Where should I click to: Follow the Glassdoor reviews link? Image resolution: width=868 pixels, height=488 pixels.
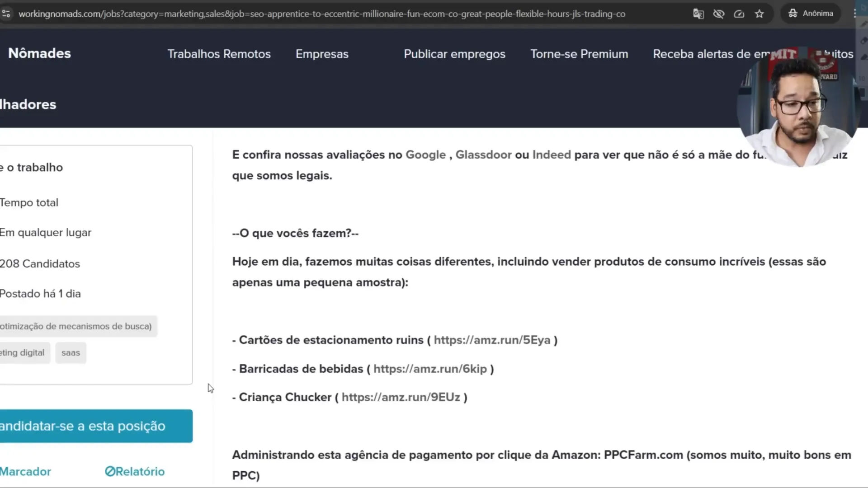point(483,155)
